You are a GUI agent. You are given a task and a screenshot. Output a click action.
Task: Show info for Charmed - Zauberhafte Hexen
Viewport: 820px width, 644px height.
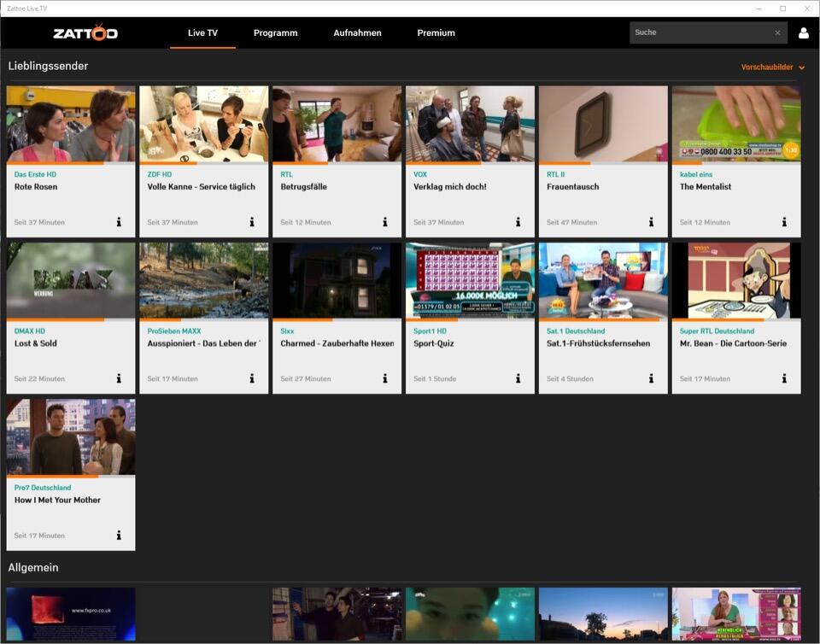[x=385, y=378]
